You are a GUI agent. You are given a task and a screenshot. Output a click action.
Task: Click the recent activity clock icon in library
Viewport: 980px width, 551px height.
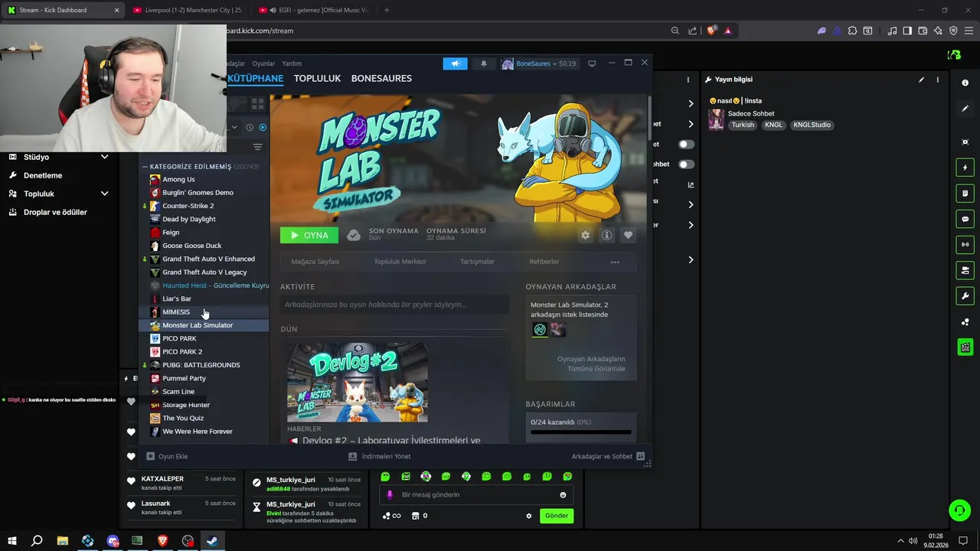click(249, 128)
